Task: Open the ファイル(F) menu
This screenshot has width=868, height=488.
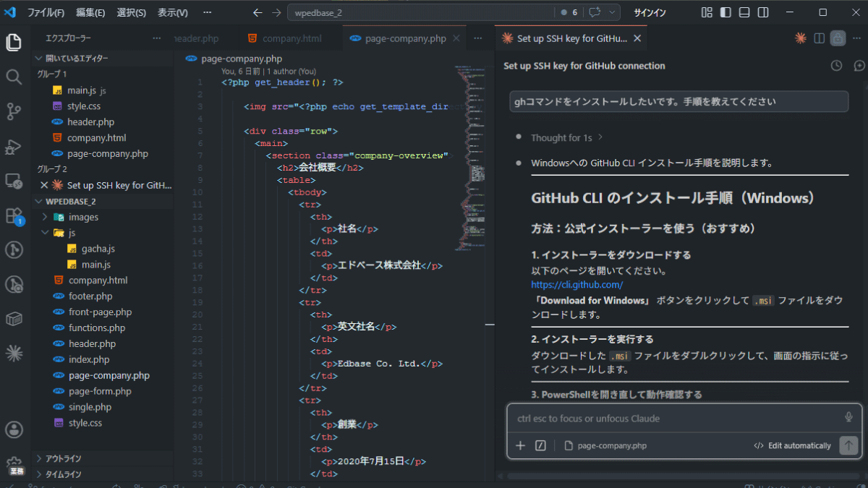Action: (x=46, y=12)
